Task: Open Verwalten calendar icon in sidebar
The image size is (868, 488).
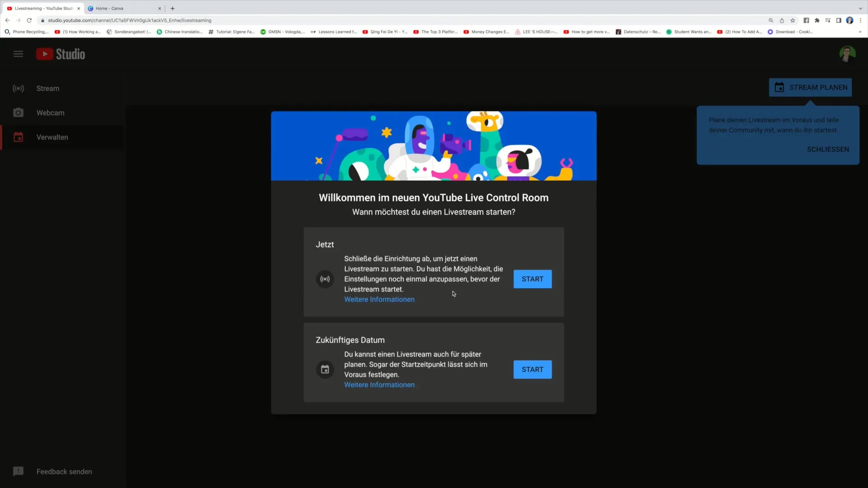Action: [x=18, y=137]
